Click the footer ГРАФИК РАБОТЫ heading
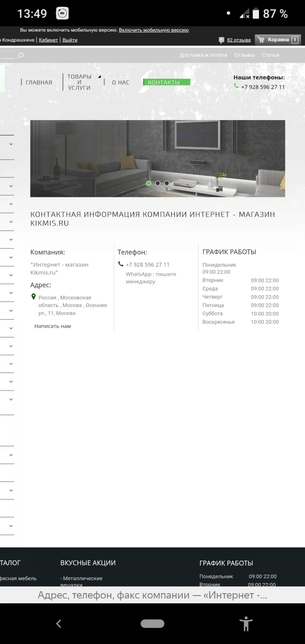 (226, 563)
